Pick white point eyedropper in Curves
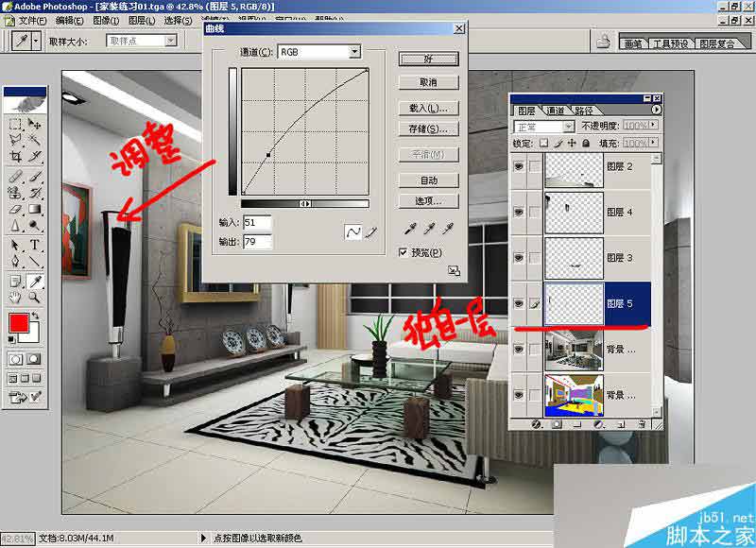The image size is (756, 548). click(448, 229)
